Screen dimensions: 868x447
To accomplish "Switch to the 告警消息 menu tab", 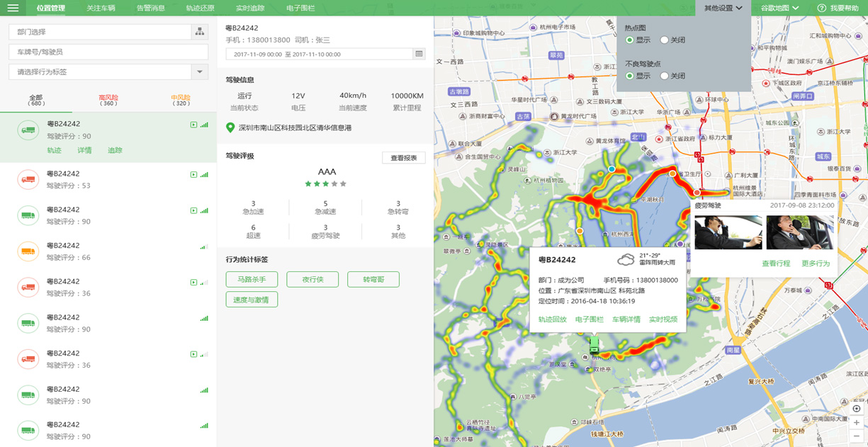I will click(x=150, y=8).
